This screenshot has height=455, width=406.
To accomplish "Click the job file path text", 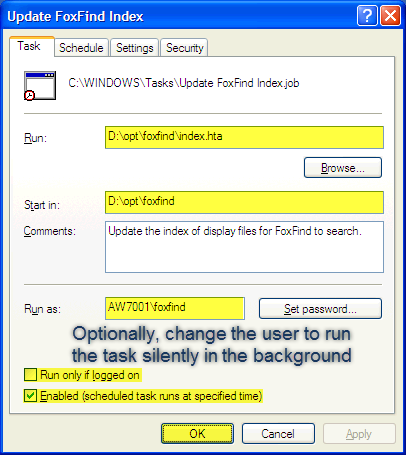I will (184, 83).
